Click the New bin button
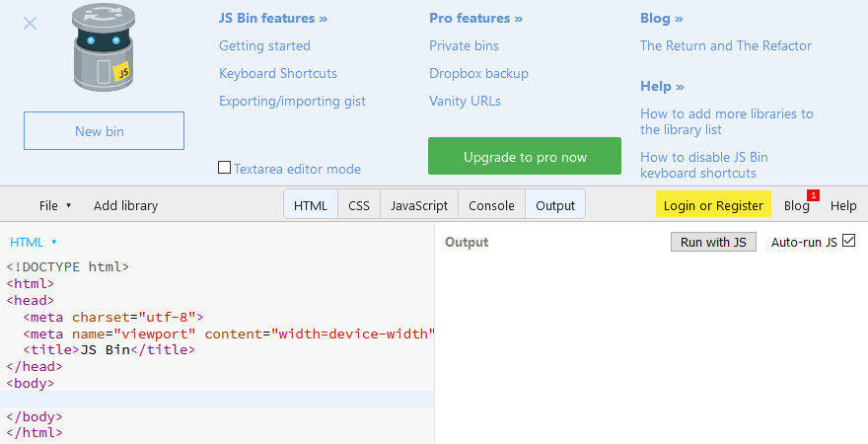The image size is (868, 444). click(x=104, y=131)
